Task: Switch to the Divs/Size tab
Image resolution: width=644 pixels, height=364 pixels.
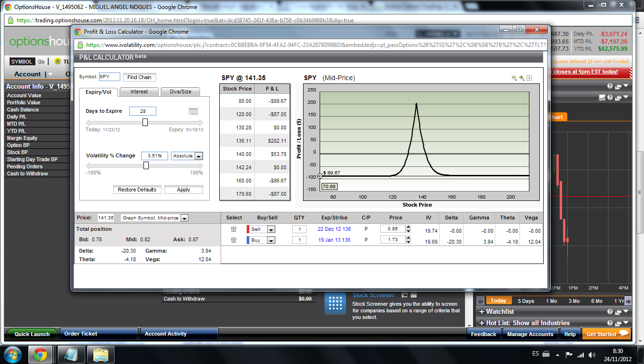Action: click(x=180, y=92)
